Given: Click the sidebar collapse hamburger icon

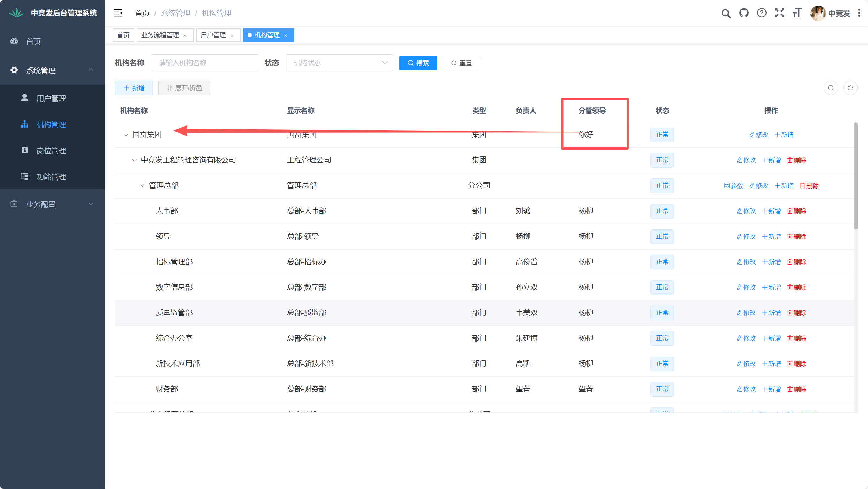Looking at the screenshot, I should click(118, 13).
